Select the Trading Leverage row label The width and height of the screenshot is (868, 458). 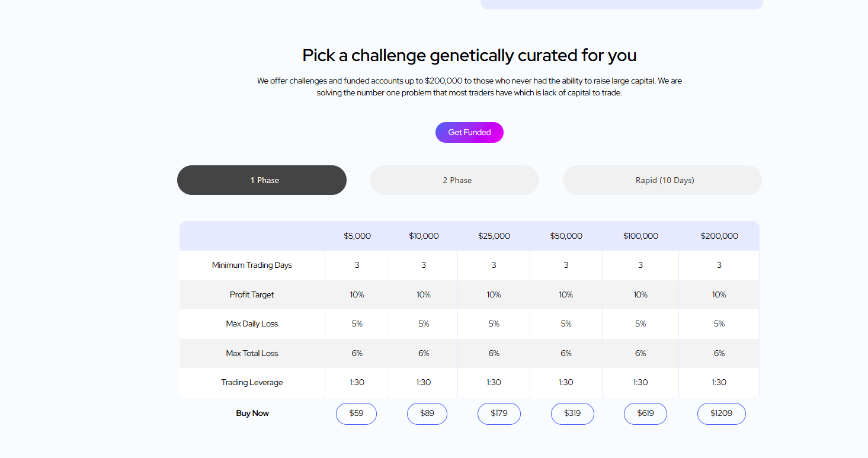[x=252, y=382]
